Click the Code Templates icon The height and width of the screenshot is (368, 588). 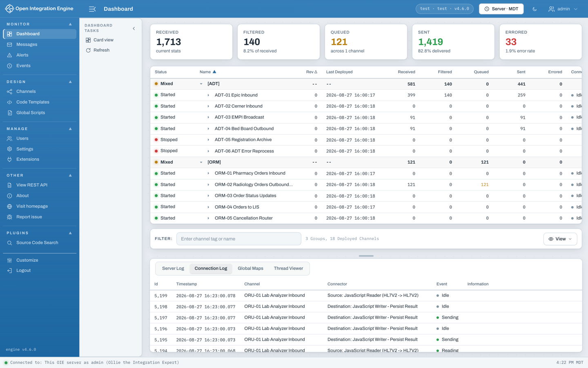pyautogui.click(x=9, y=102)
